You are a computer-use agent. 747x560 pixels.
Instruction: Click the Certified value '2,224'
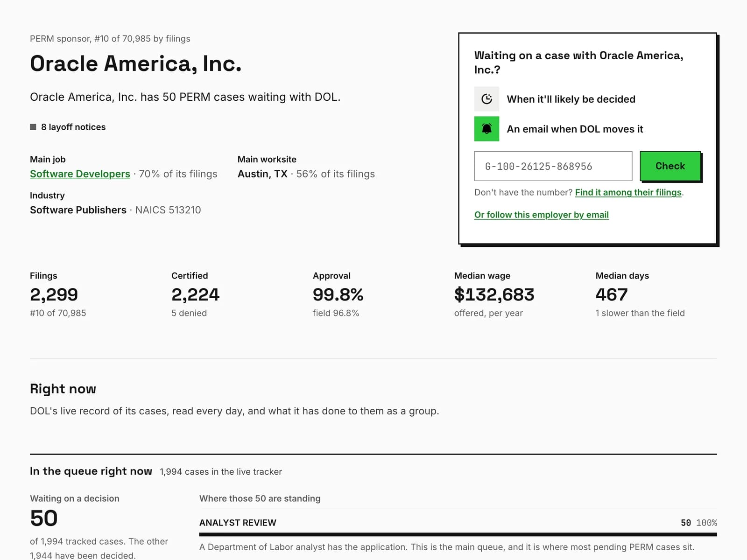(195, 294)
